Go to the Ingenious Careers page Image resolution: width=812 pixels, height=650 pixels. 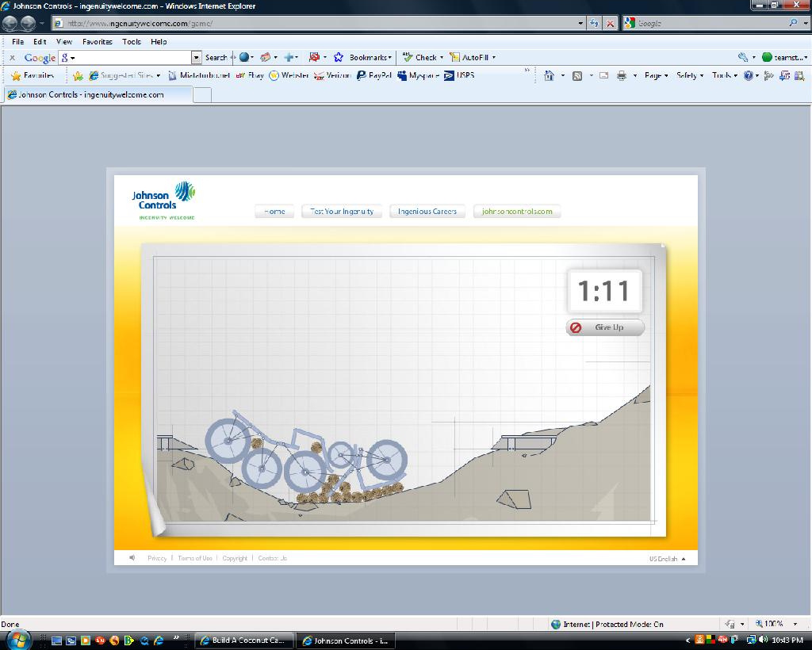point(427,212)
